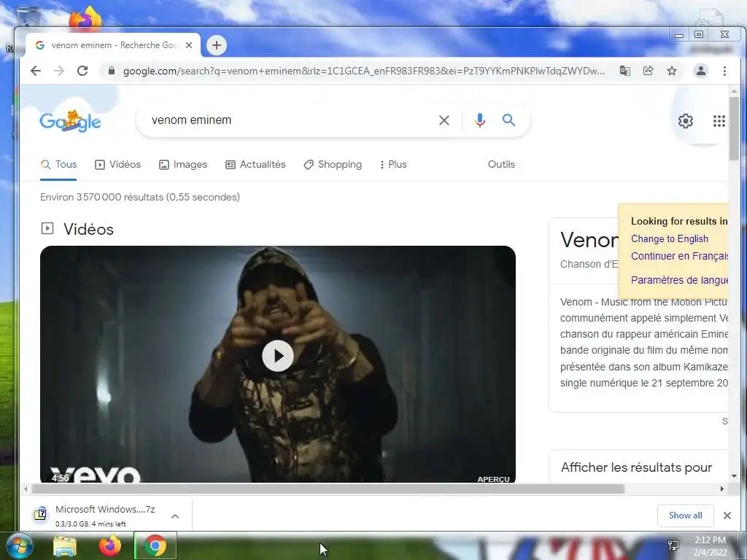Expand the Plus more options menu
747x560 pixels.
[x=393, y=164]
